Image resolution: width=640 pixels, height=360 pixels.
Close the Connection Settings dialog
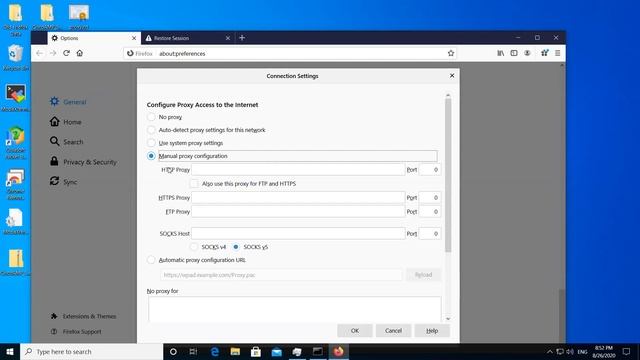click(452, 76)
